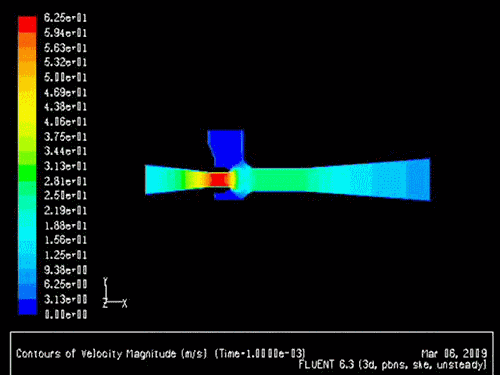Click the red band of the color legend

pyautogui.click(x=27, y=24)
